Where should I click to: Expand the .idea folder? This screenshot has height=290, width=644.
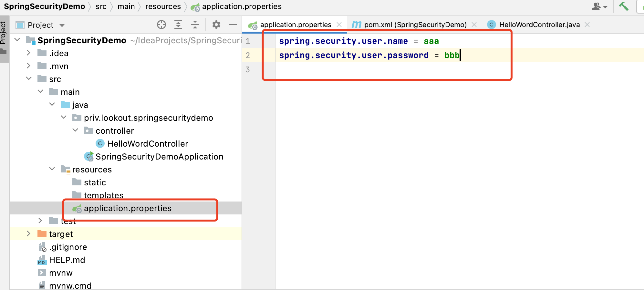28,53
